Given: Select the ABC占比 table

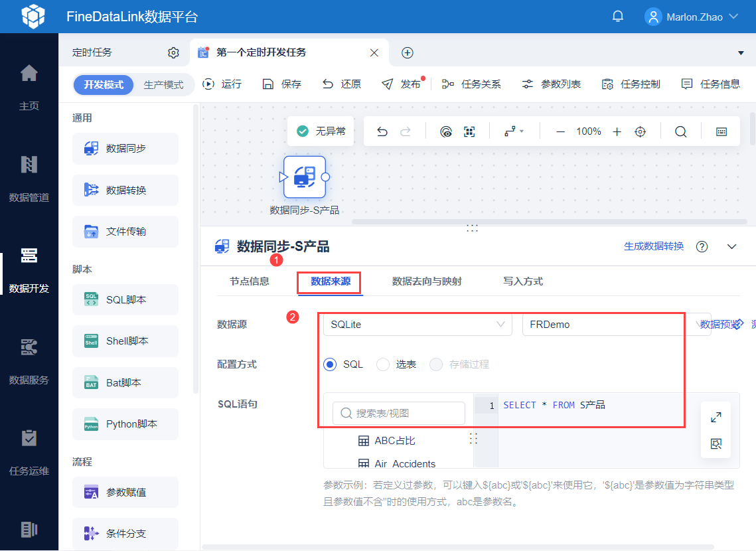Looking at the screenshot, I should 386,441.
